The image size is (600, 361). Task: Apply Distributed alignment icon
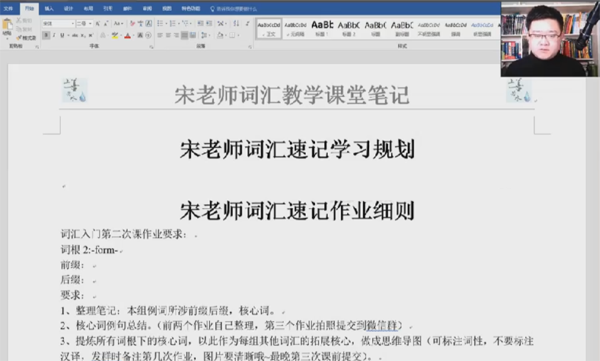[193, 35]
